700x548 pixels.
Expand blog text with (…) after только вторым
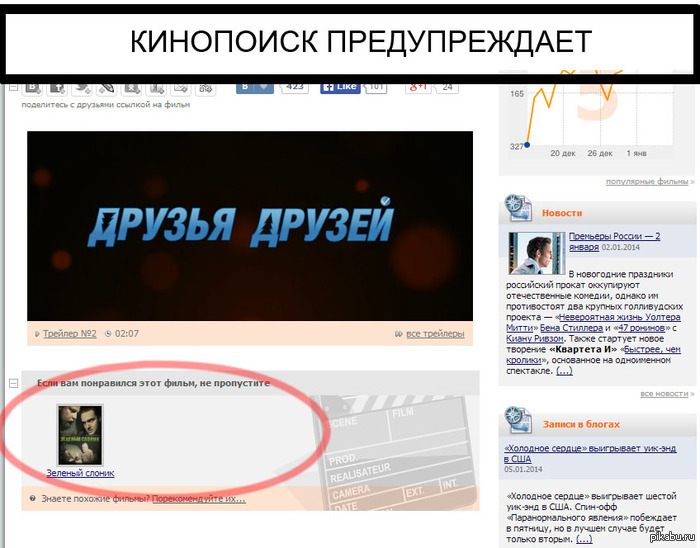[x=584, y=539]
